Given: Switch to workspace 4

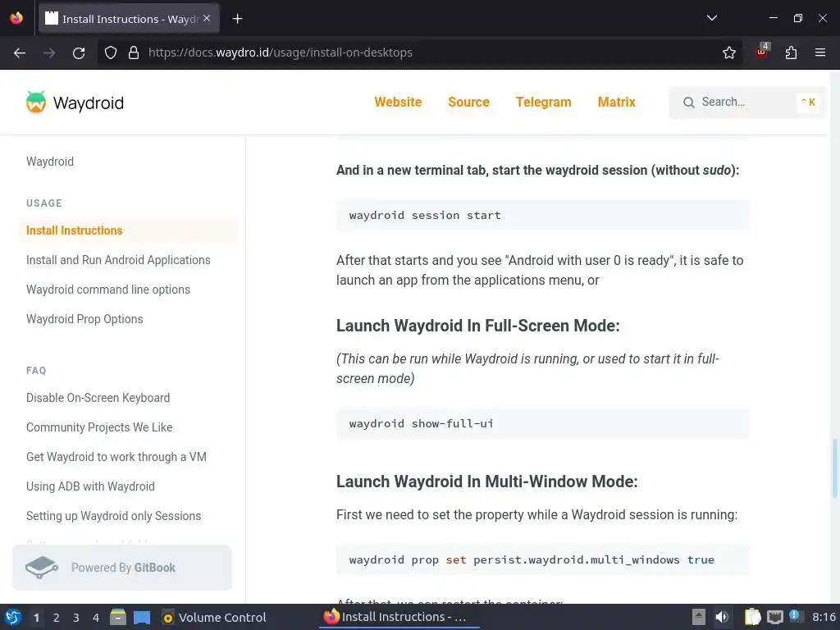Looking at the screenshot, I should pyautogui.click(x=96, y=618).
